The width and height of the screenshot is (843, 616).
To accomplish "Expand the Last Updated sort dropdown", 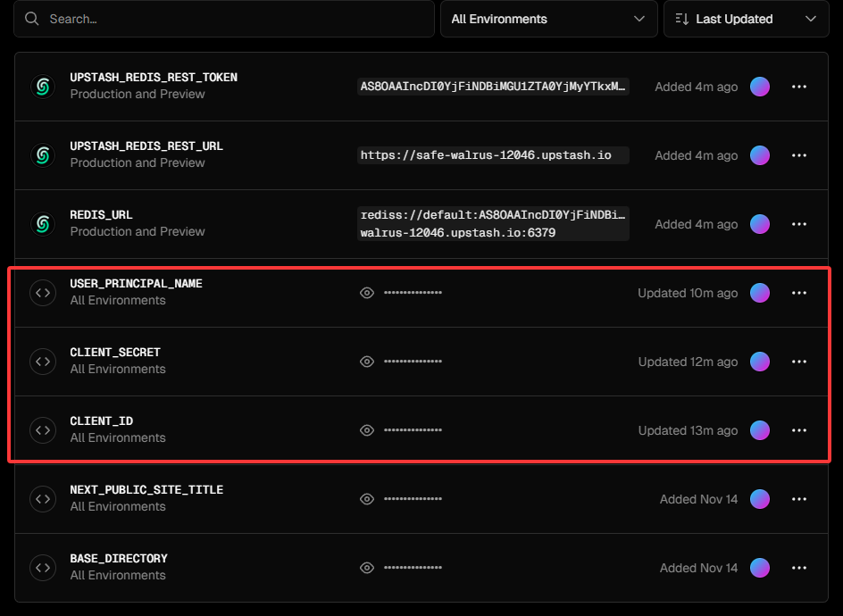I will pos(746,19).
